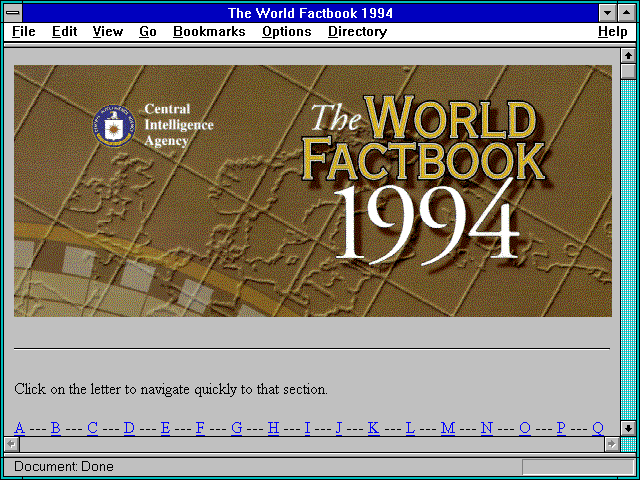Screen dimensions: 640x480
Task: Jump to section L
Action: coord(410,428)
